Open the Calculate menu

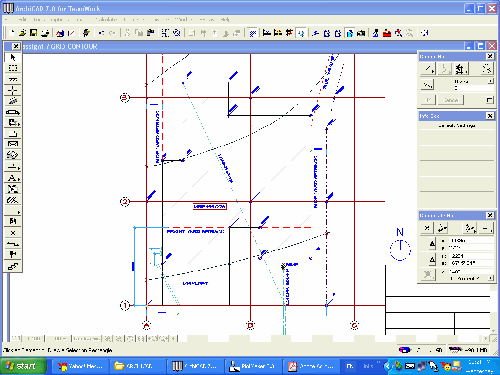pyautogui.click(x=106, y=20)
